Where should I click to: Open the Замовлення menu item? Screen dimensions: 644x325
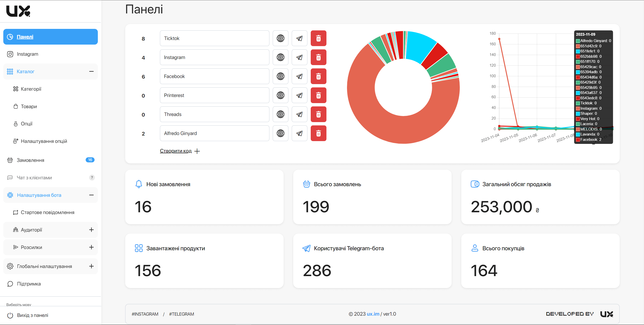pyautogui.click(x=30, y=160)
